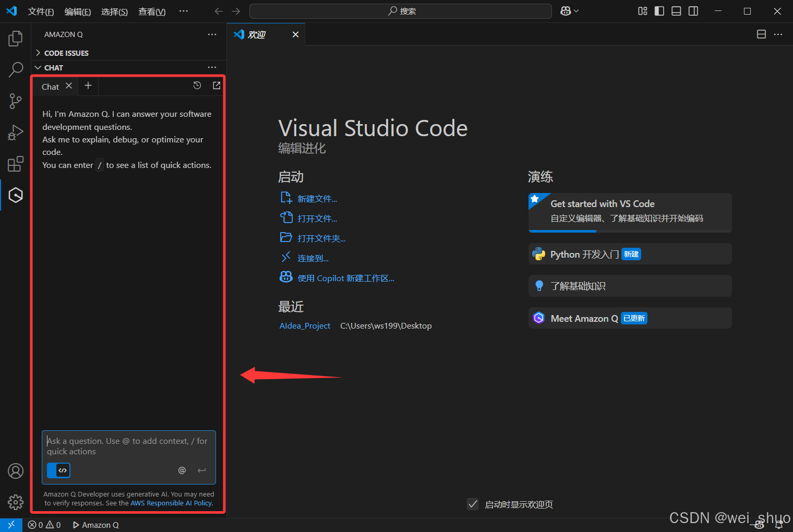Collapse the CHAT section
793x532 pixels.
pos(53,68)
